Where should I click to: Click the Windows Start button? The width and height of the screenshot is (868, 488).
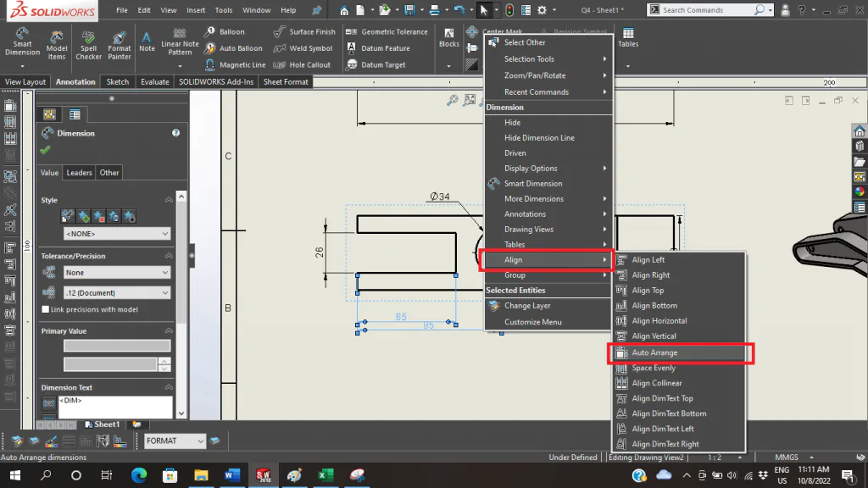pos(15,475)
